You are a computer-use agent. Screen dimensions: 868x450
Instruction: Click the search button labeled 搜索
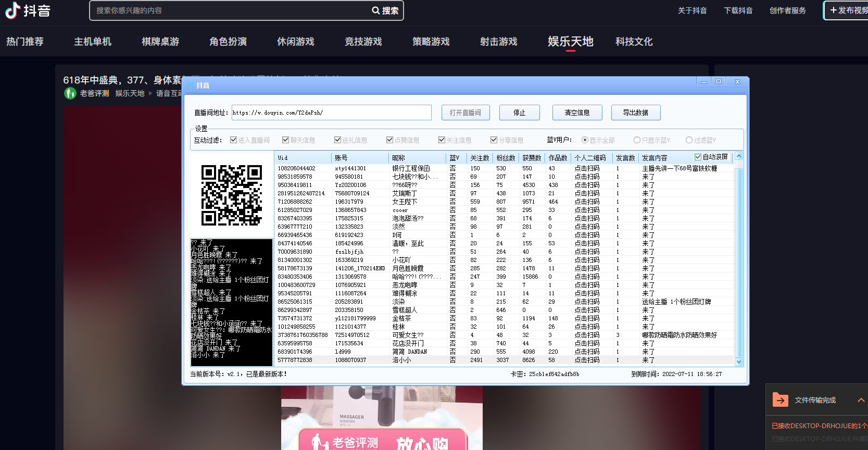(386, 10)
